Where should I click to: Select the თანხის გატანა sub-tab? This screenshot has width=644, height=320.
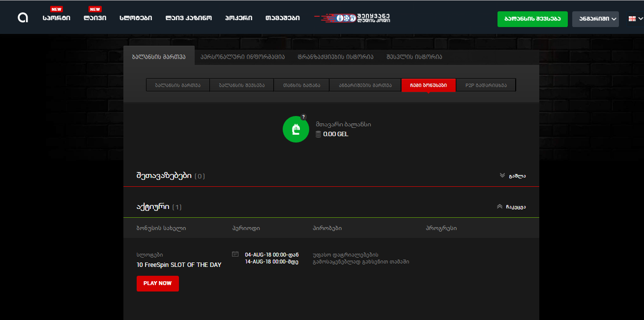(x=301, y=85)
